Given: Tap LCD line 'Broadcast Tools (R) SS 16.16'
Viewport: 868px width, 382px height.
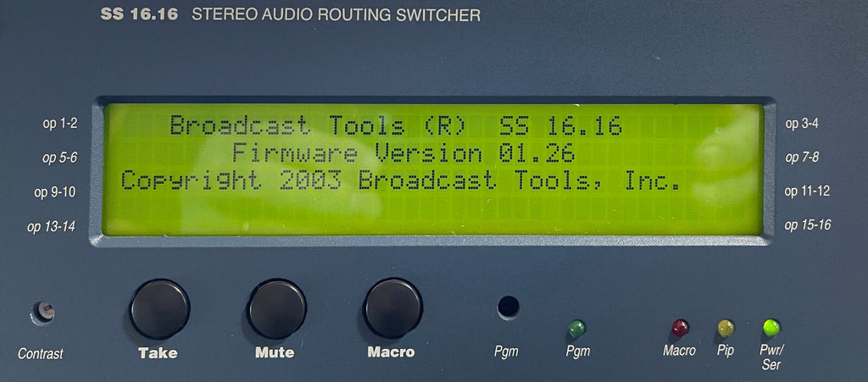Looking at the screenshot, I should 396,125.
